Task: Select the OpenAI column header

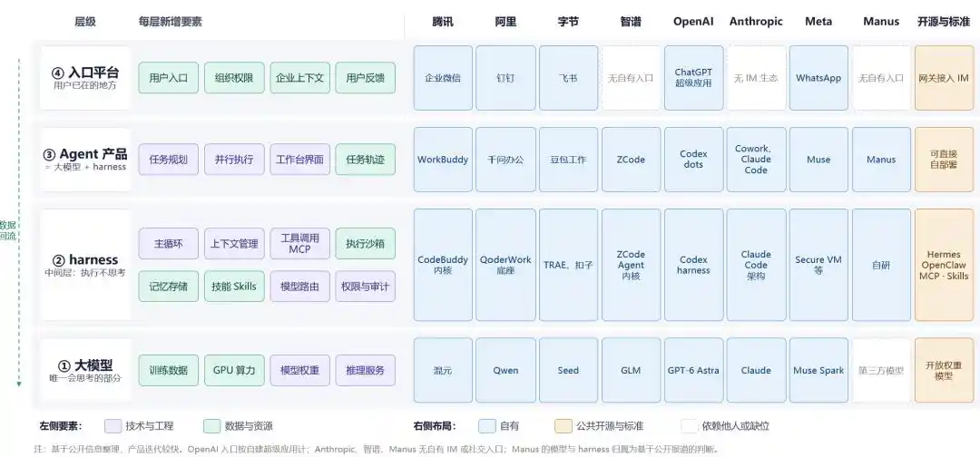Action: click(693, 21)
